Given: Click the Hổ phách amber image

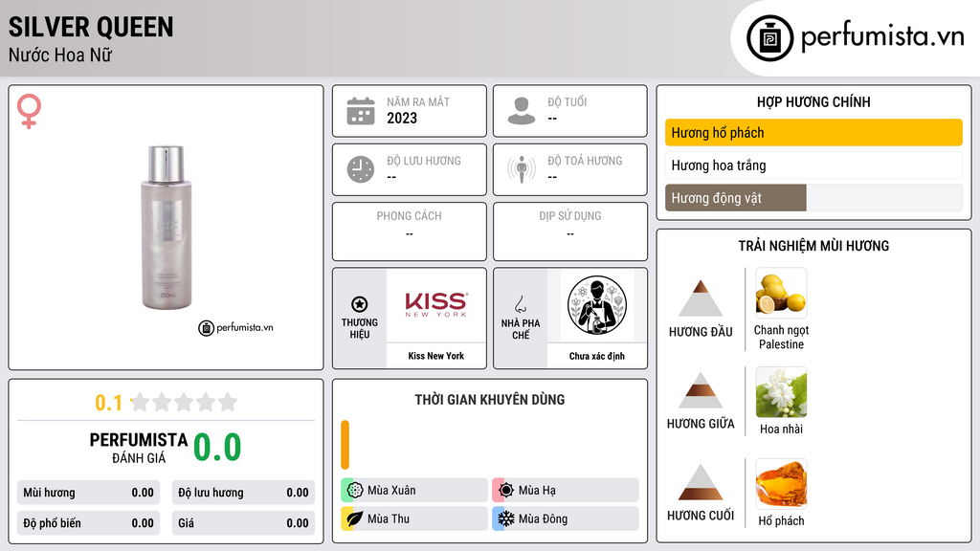Looking at the screenshot, I should point(781,483).
